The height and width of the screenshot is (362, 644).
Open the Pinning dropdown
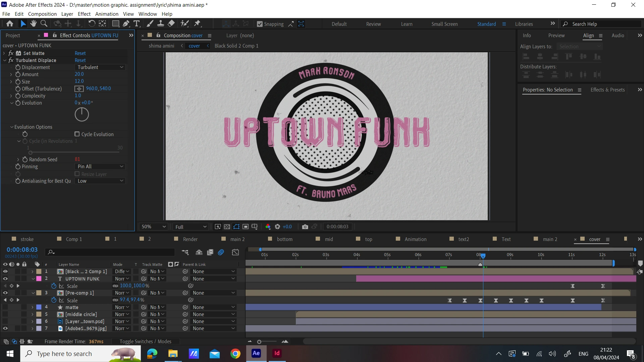[x=100, y=167]
